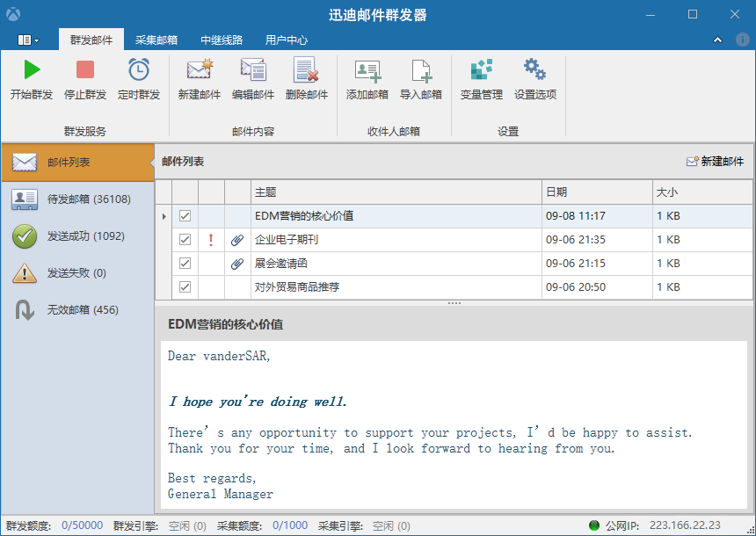Switch to the 采集邮箱 tab

coord(156,40)
